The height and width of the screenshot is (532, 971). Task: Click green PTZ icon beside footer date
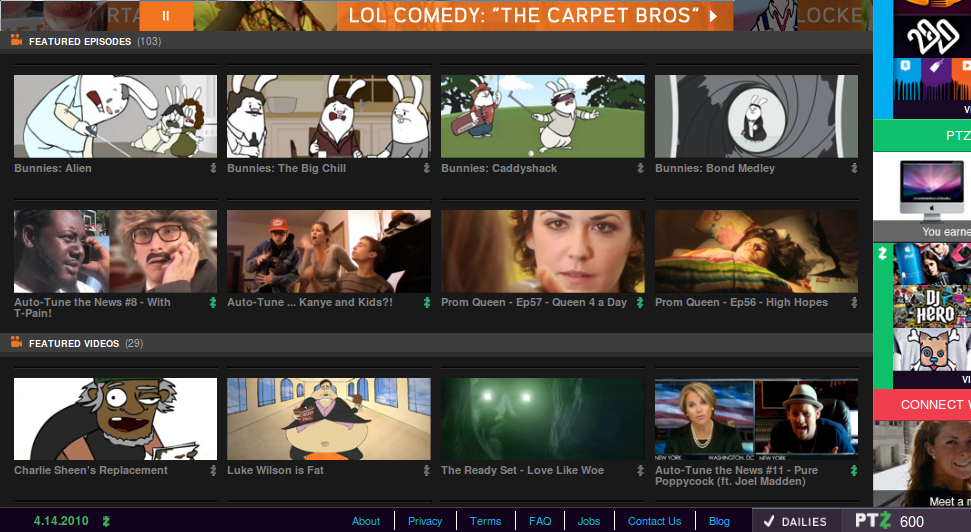(106, 521)
